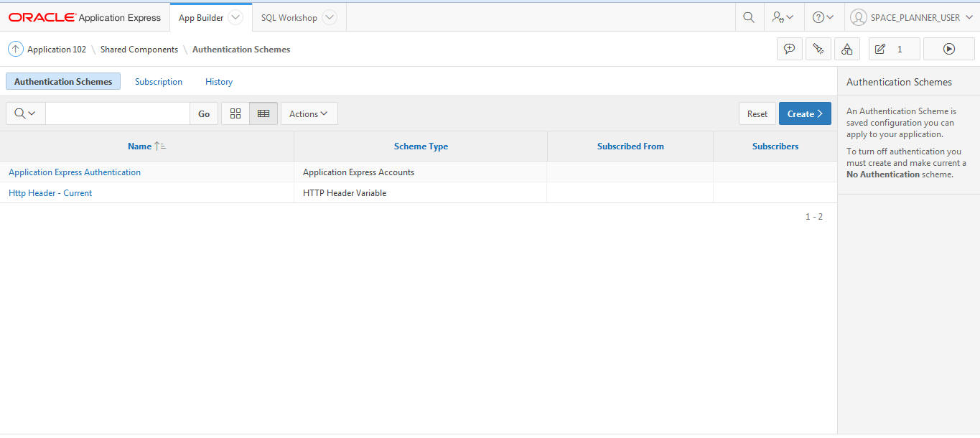Open the Administration menu icon
Screen dimensions: 980x438
point(783,17)
